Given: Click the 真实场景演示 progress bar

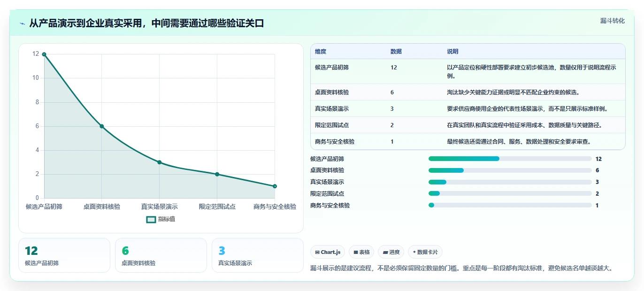Looking at the screenshot, I should point(510,182).
